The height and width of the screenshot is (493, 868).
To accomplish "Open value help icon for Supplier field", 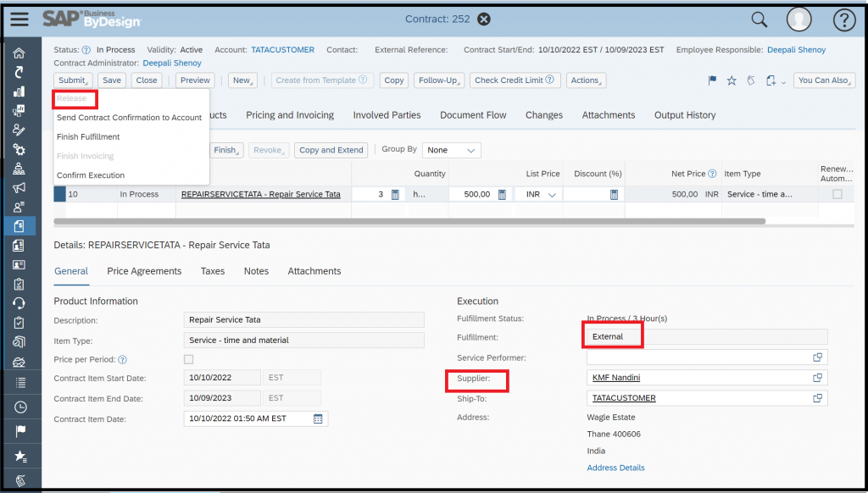I will (817, 378).
